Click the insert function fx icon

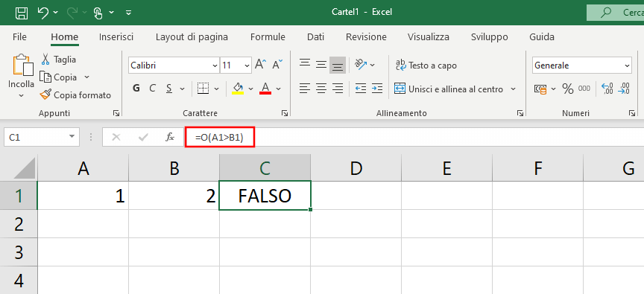170,137
